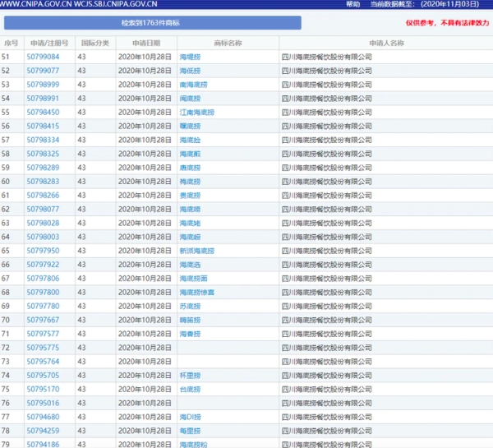Click the 申请人名称 column header
This screenshot has width=493, height=448.
point(385,43)
